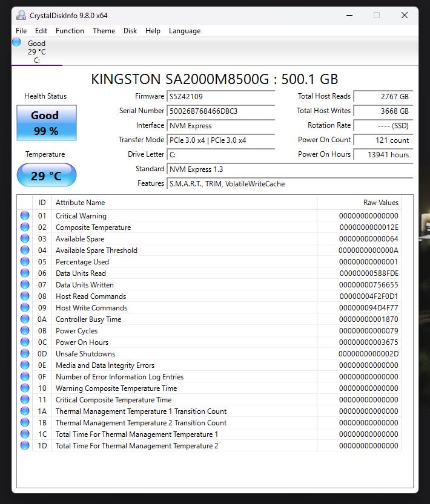Click the Health Status label
The width and height of the screenshot is (430, 504).
tap(45, 96)
